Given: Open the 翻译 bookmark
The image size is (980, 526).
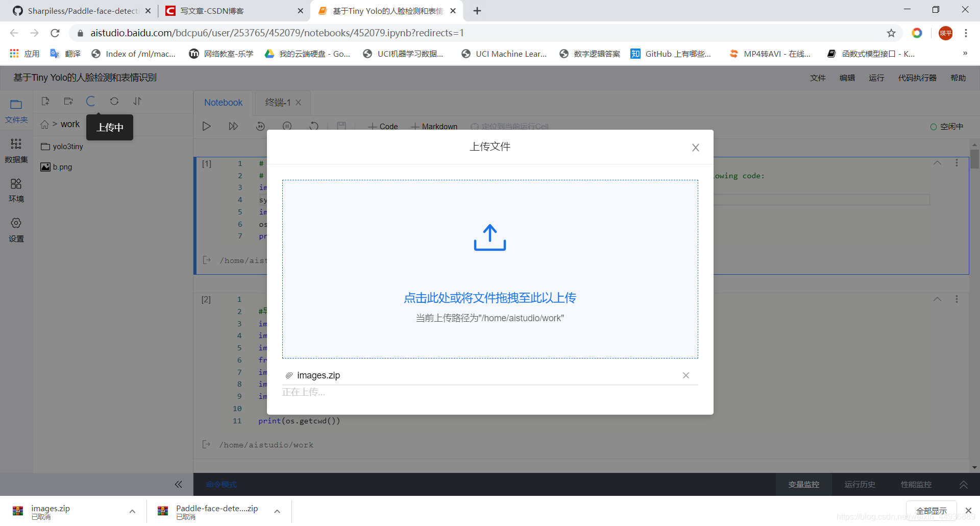Looking at the screenshot, I should [x=65, y=54].
